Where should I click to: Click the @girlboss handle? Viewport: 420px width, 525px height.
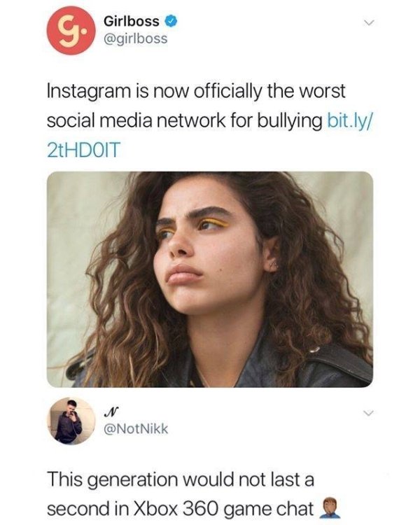[136, 38]
